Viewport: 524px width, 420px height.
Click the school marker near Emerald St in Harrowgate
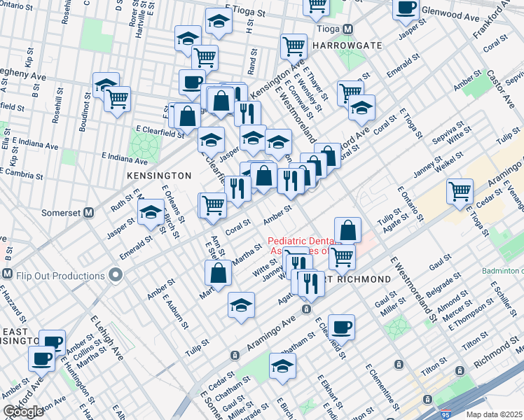(x=361, y=108)
